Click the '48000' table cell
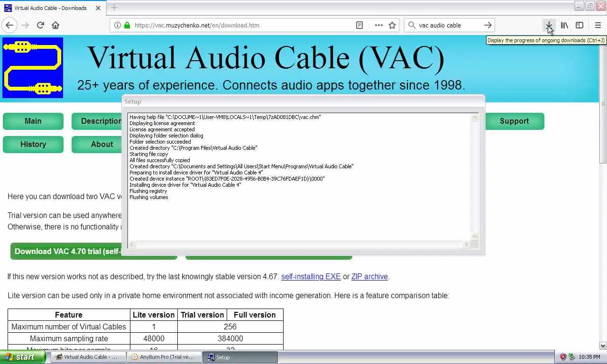The width and height of the screenshot is (607, 364). tap(154, 338)
